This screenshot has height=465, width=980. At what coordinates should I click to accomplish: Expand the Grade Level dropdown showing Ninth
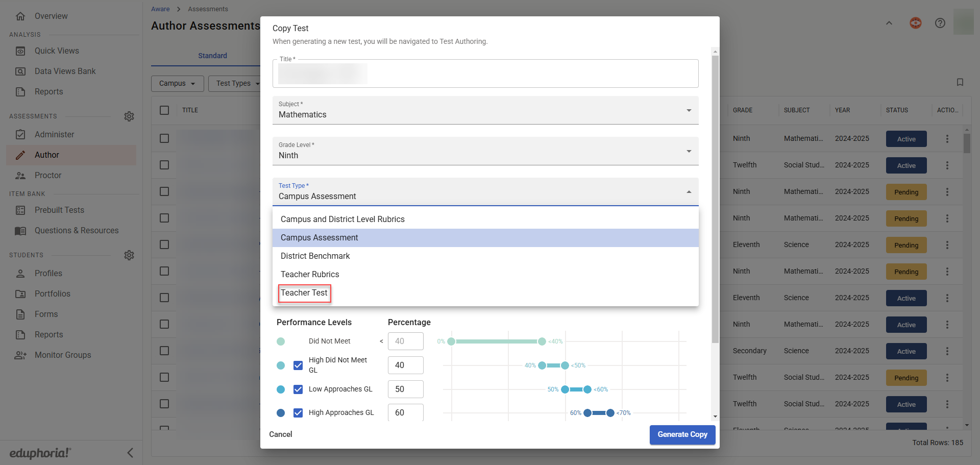[485, 151]
